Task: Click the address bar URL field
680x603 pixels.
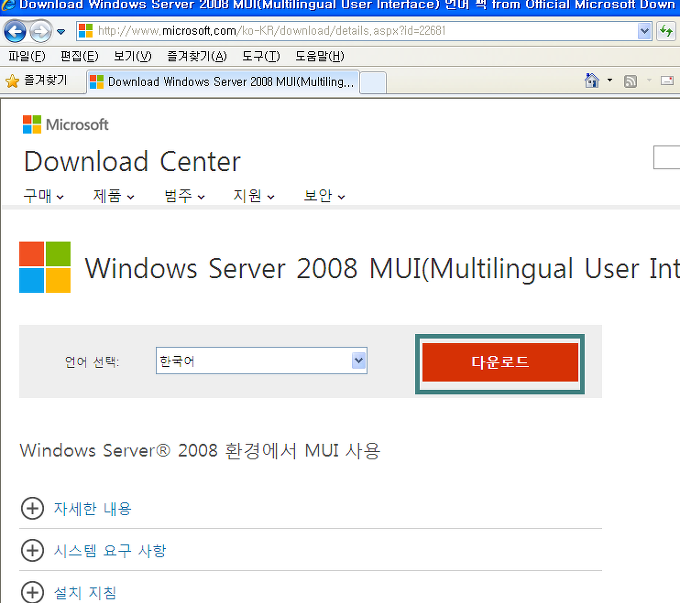Action: pos(356,31)
